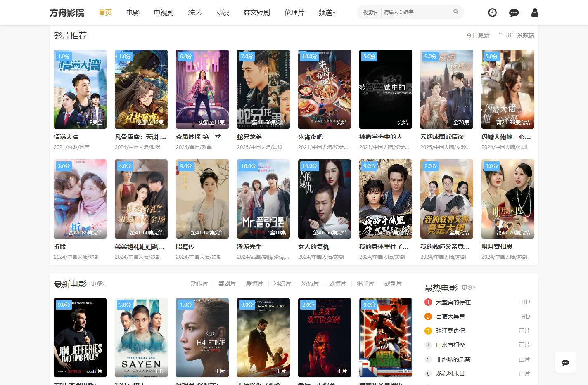
Task: Open the 电视剧 navigation tab
Action: 164,13
